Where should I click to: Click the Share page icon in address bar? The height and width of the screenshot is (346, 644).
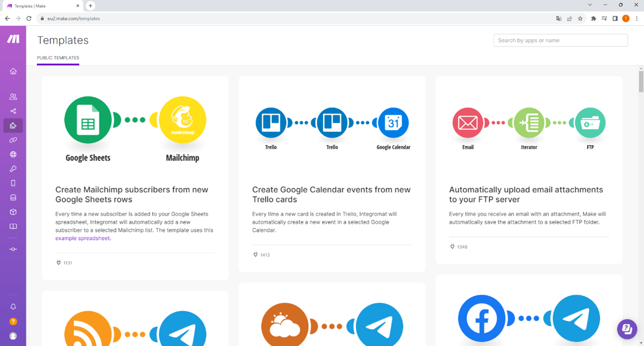pyautogui.click(x=569, y=18)
